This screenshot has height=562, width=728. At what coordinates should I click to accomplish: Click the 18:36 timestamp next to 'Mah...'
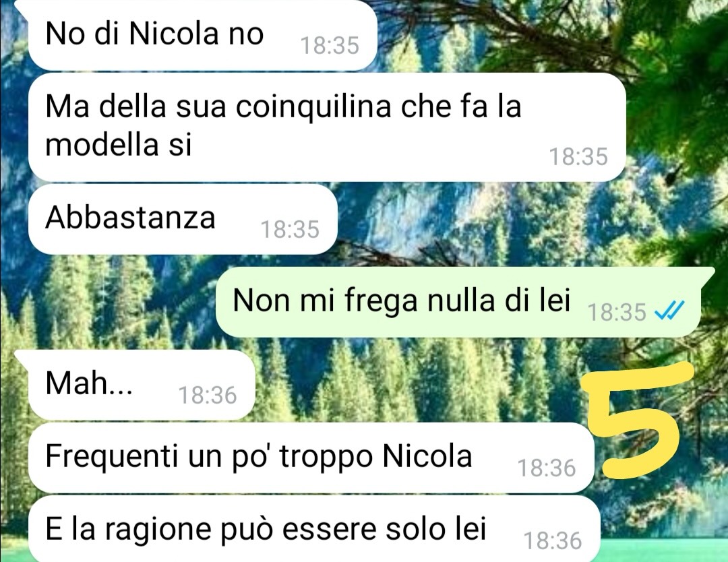[208, 396]
